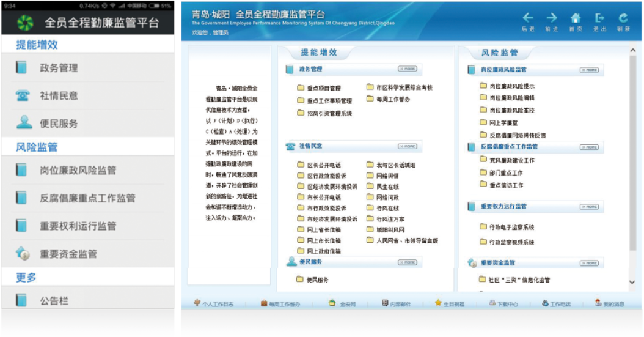Open 每周工作督办 folder under 政务管理

(388, 99)
